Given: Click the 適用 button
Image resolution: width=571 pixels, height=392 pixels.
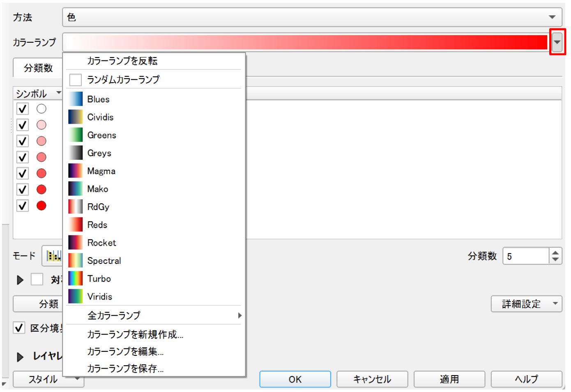Looking at the screenshot, I should pos(449,379).
